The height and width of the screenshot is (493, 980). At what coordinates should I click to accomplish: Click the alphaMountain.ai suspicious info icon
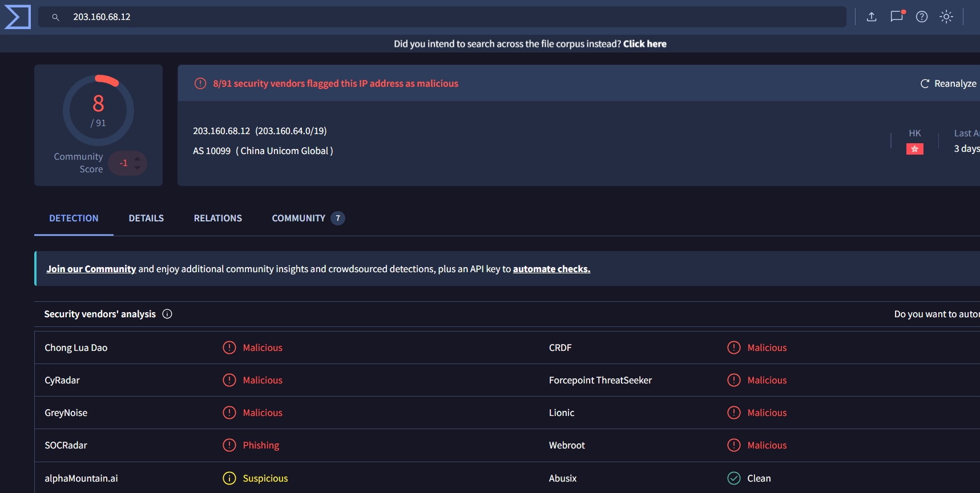click(229, 478)
